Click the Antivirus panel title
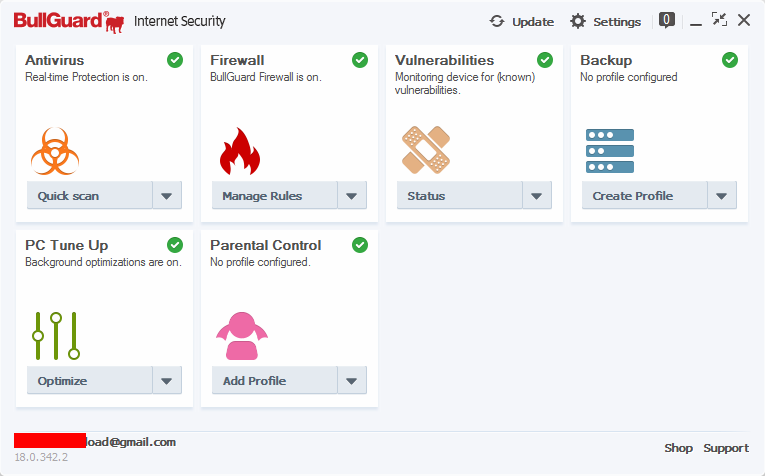765x476 pixels. point(55,60)
